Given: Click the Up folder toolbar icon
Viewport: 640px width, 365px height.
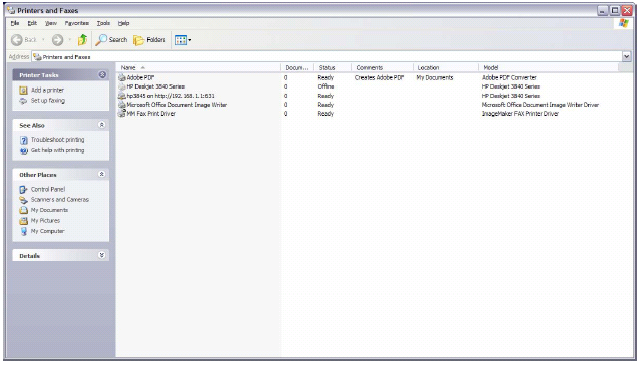Looking at the screenshot, I should [x=82, y=40].
